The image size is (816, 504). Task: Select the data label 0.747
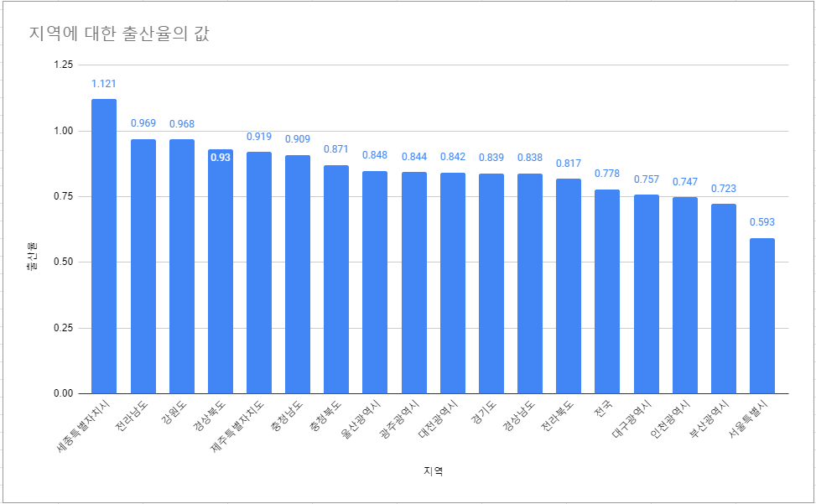[685, 181]
